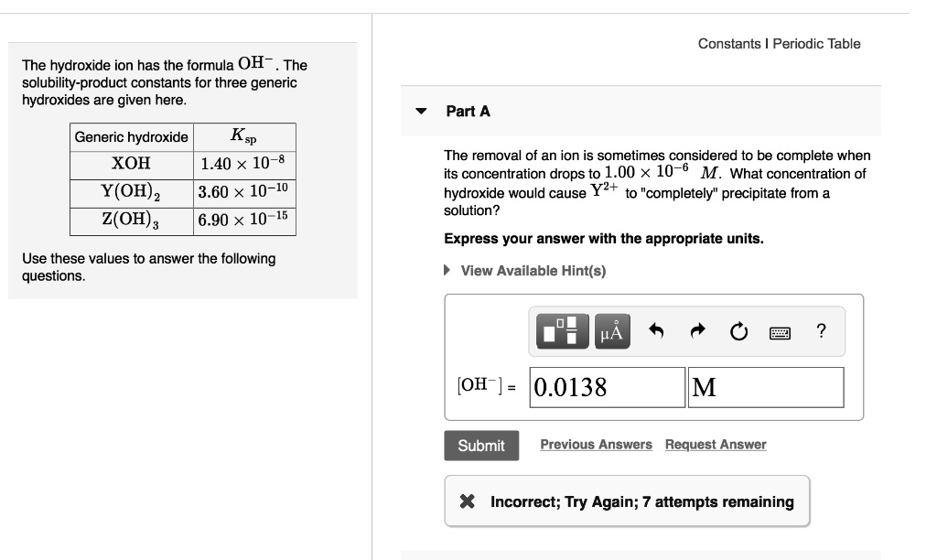View Previous Answers
Viewport: 937px width, 560px height.
[x=596, y=444]
